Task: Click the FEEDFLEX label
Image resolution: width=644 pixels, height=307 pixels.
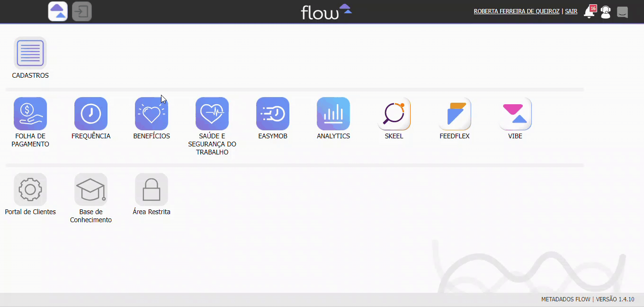Action: click(x=455, y=136)
